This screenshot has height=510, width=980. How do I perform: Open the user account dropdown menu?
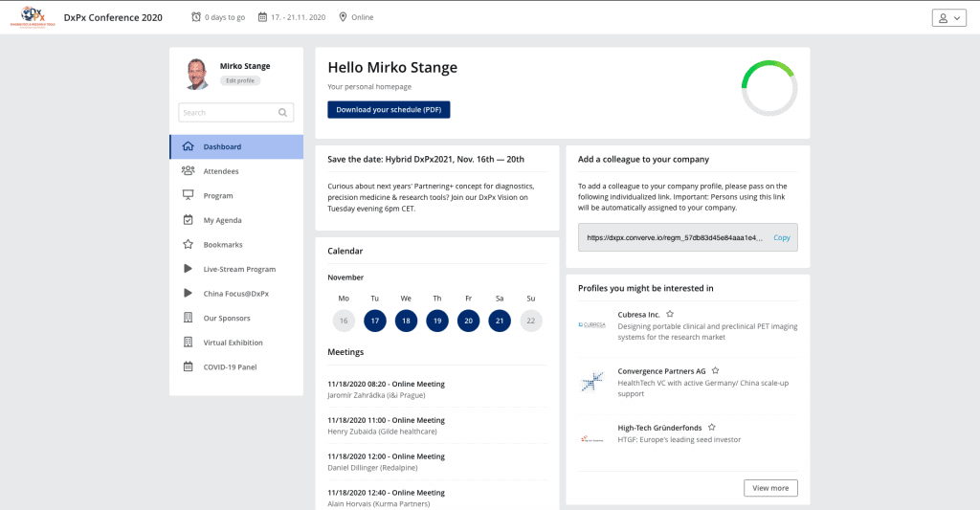947,17
